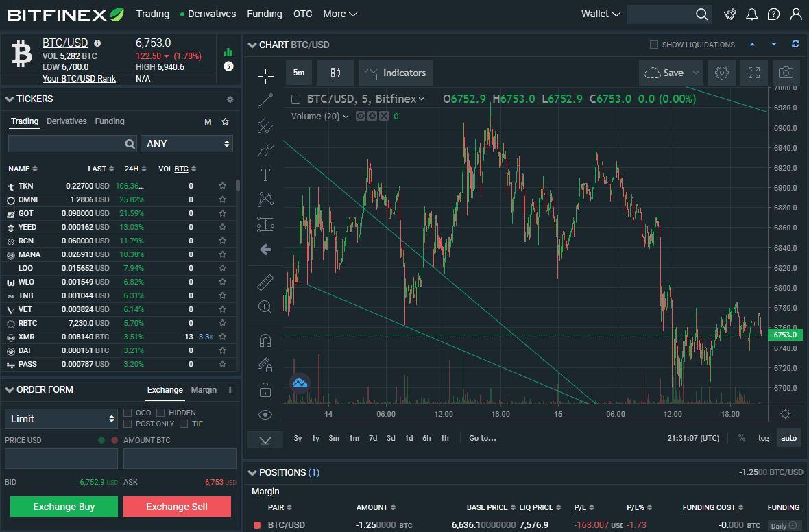Viewport: 809px width, 532px height.
Task: Open user account profile icon
Action: pyautogui.click(x=795, y=14)
